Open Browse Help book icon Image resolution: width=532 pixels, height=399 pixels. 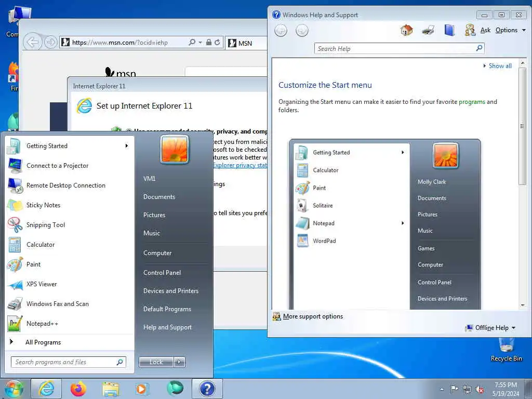pos(449,30)
